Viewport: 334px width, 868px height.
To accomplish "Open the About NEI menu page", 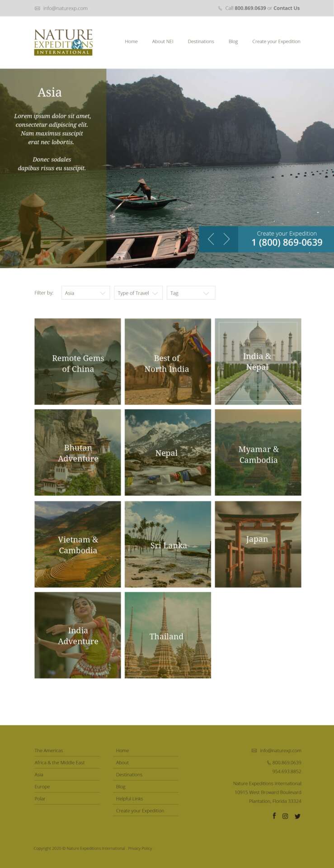I will (x=163, y=41).
